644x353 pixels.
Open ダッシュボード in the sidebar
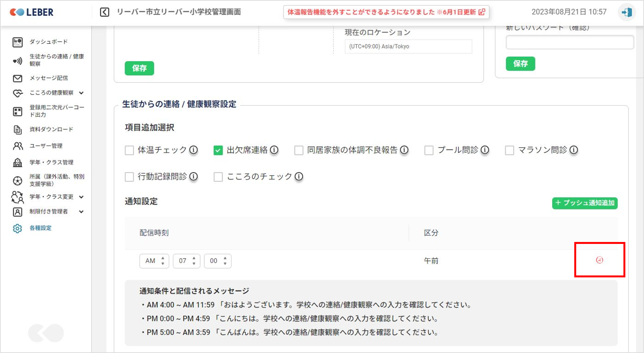49,42
